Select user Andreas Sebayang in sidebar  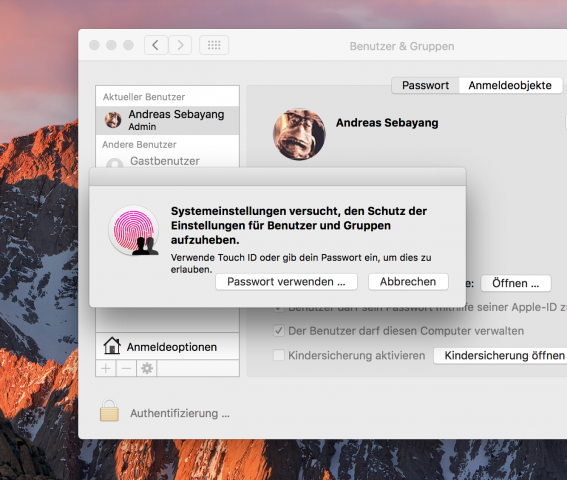tap(167, 120)
